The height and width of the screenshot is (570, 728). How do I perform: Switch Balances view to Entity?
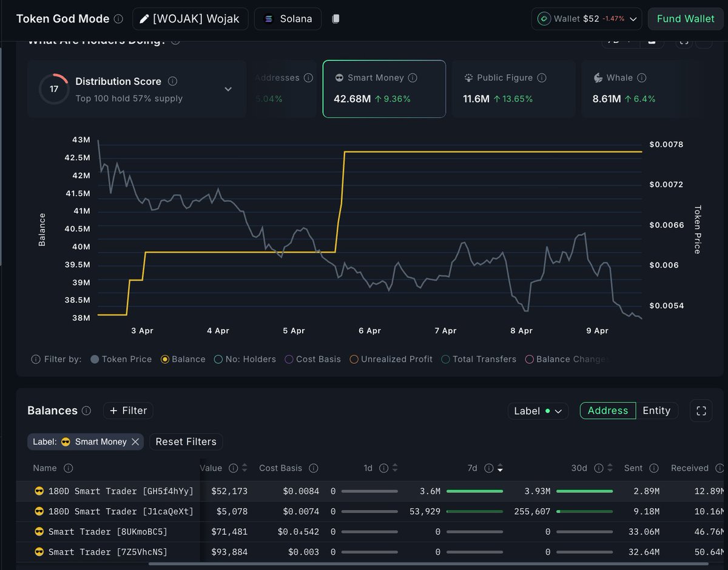pos(656,411)
